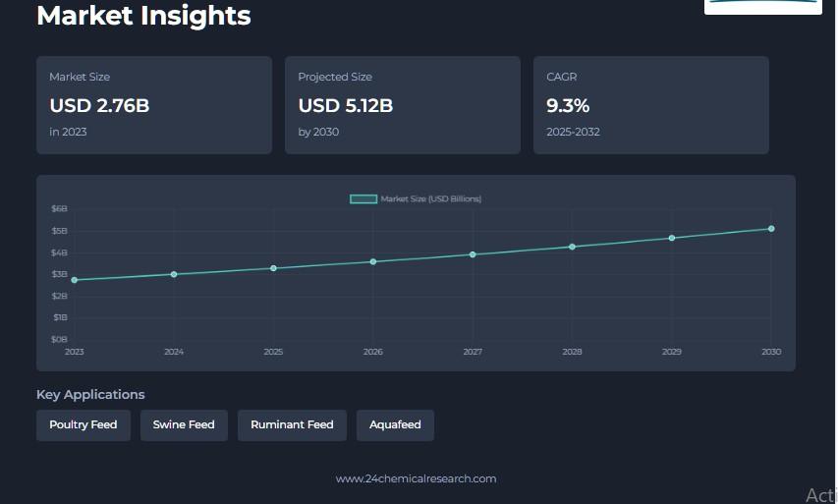
Task: Click the 2023 data point on chart
Action: [75, 280]
